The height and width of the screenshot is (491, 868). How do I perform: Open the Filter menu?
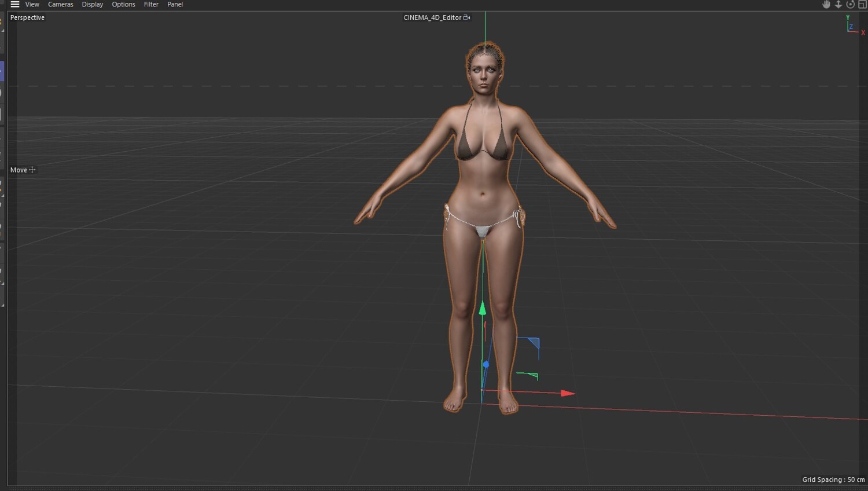[x=151, y=5]
